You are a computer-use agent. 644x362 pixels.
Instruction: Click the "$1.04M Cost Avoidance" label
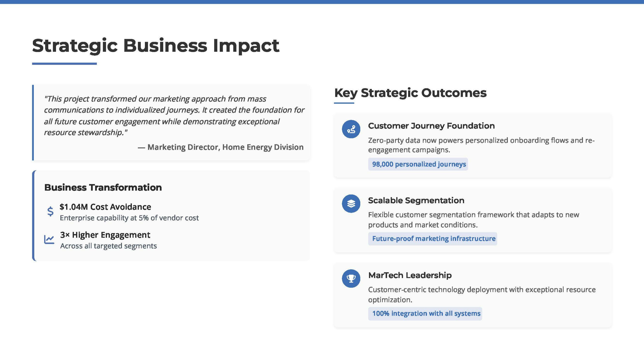click(x=105, y=207)
